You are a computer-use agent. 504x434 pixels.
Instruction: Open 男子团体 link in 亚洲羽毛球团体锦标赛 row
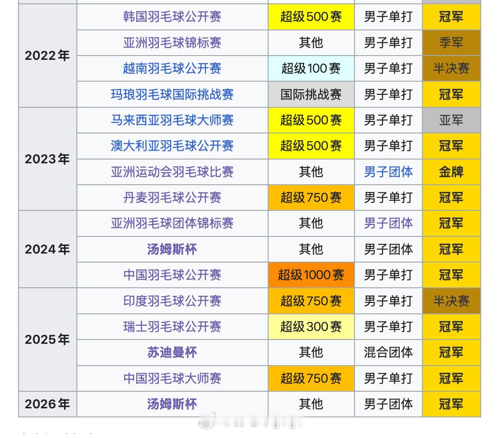(x=388, y=223)
